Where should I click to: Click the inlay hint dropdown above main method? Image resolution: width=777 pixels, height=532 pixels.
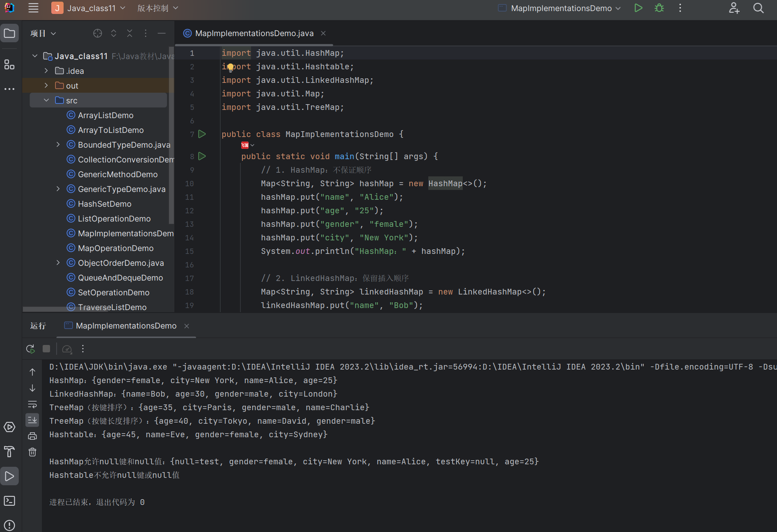[x=248, y=145]
